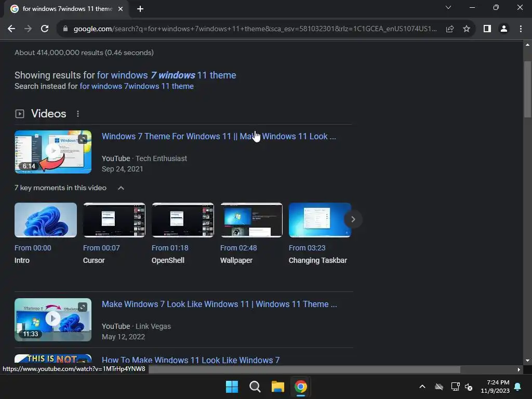Open the Videos section options menu
This screenshot has width=532, height=399.
pyautogui.click(x=78, y=114)
